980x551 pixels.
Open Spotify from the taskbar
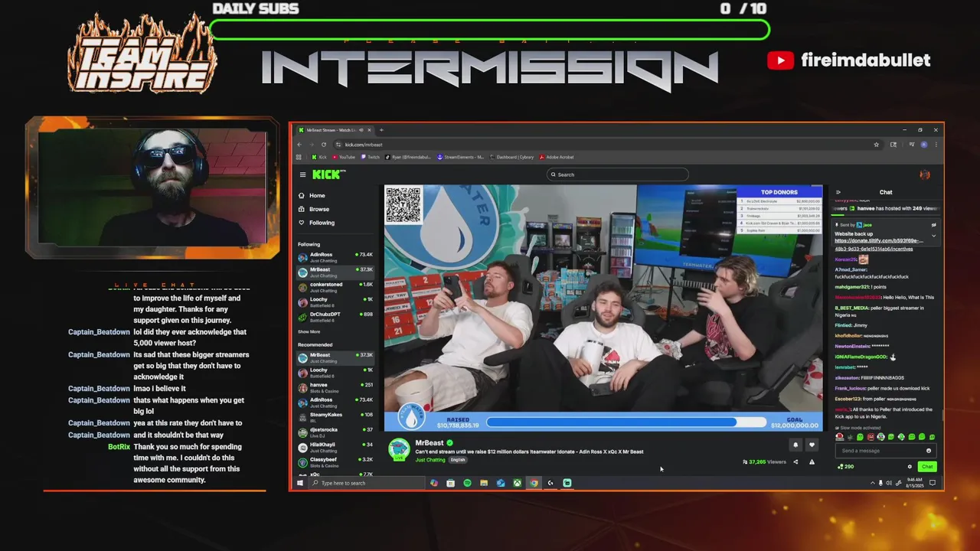[x=467, y=483]
